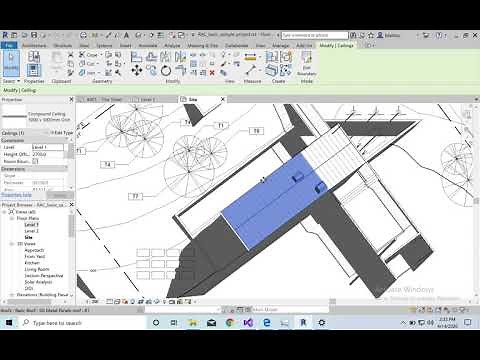Click the red Delete X icon
This screenshot has height=360, width=480.
(x=212, y=73)
